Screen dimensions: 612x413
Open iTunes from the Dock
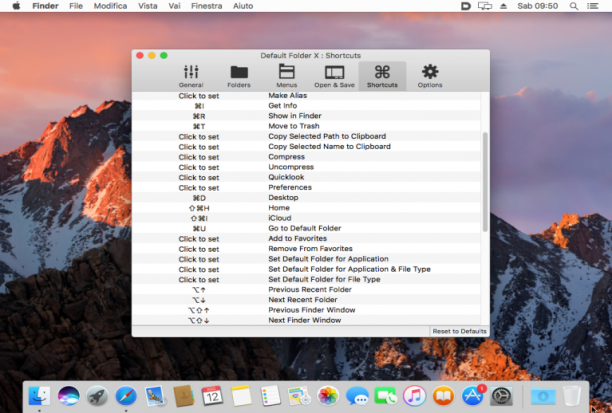pos(415,396)
